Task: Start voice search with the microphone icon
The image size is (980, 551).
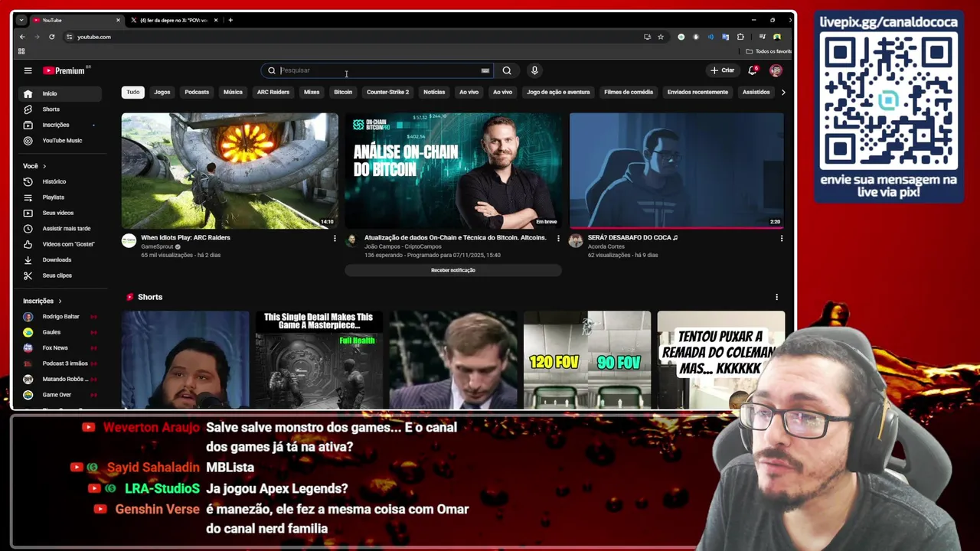Action: click(534, 70)
